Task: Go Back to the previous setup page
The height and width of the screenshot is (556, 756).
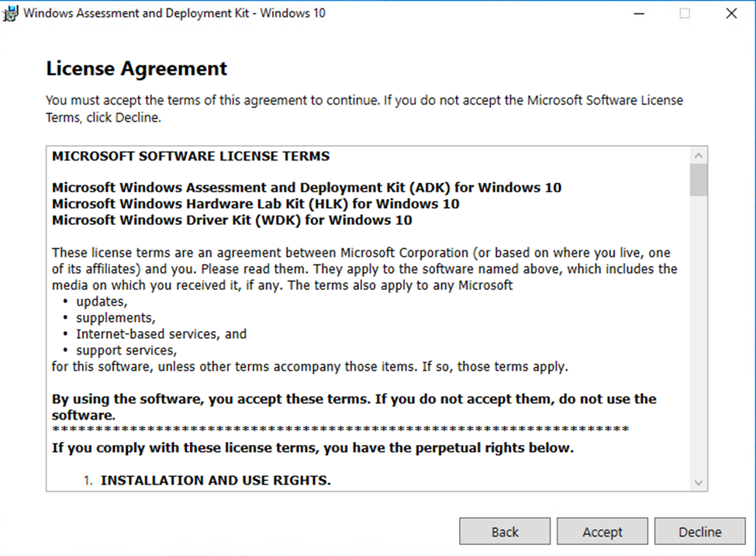Action: pos(505,532)
